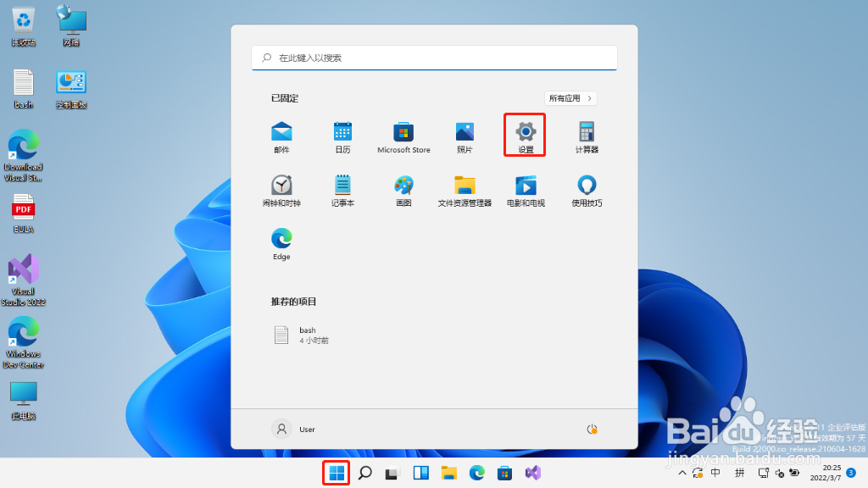Open taskbar Search magnifier
Viewport: 868px width, 488px height.
click(364, 473)
